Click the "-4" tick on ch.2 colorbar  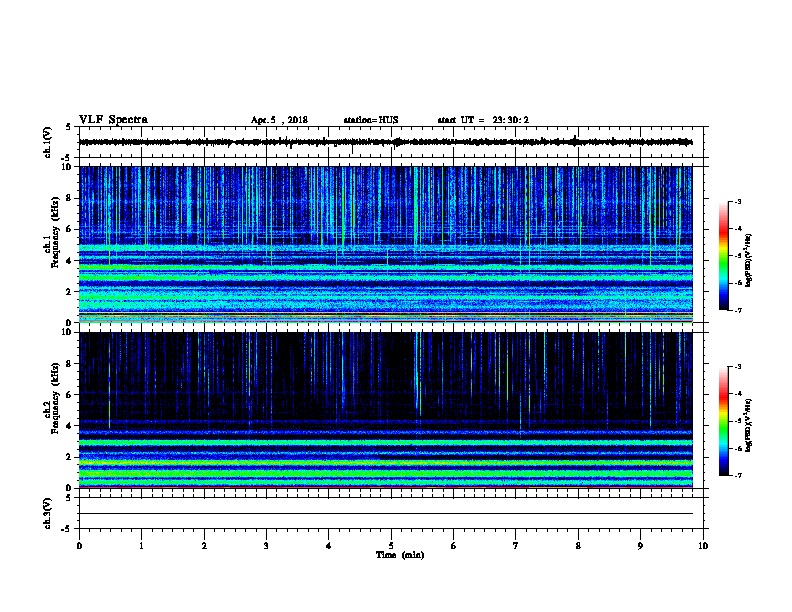[737, 394]
